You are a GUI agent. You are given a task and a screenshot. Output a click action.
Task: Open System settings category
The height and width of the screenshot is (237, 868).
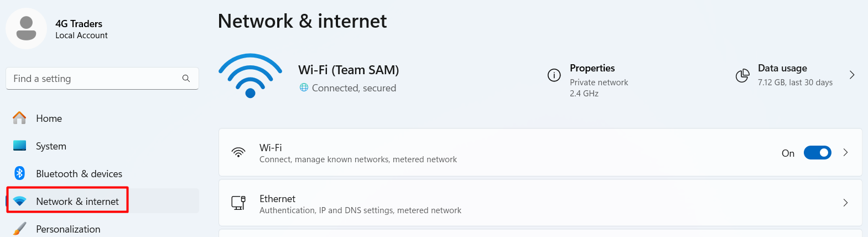click(51, 146)
